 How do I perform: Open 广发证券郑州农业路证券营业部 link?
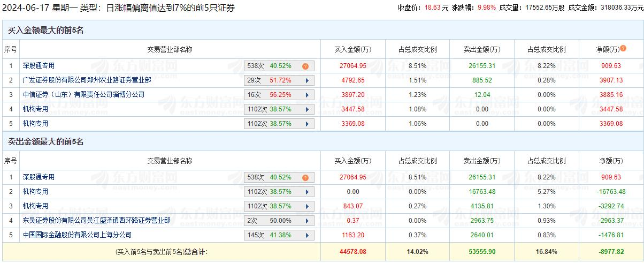pyautogui.click(x=87, y=80)
